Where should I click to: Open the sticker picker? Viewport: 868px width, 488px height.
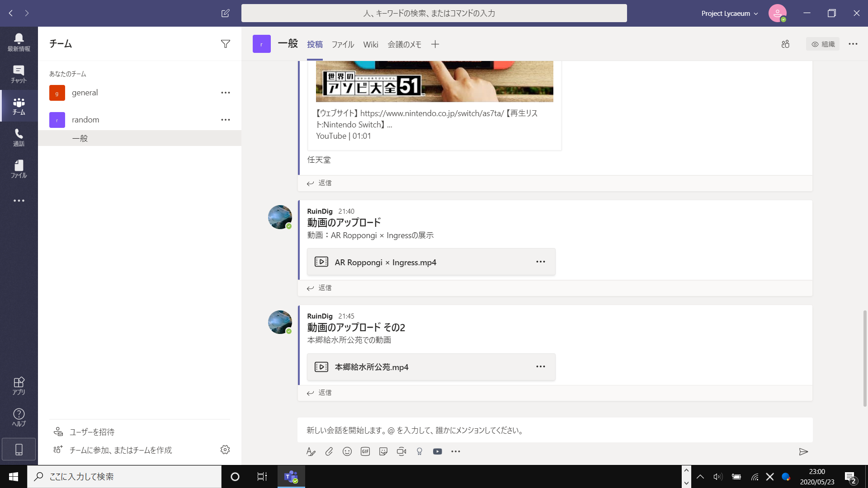(x=383, y=451)
